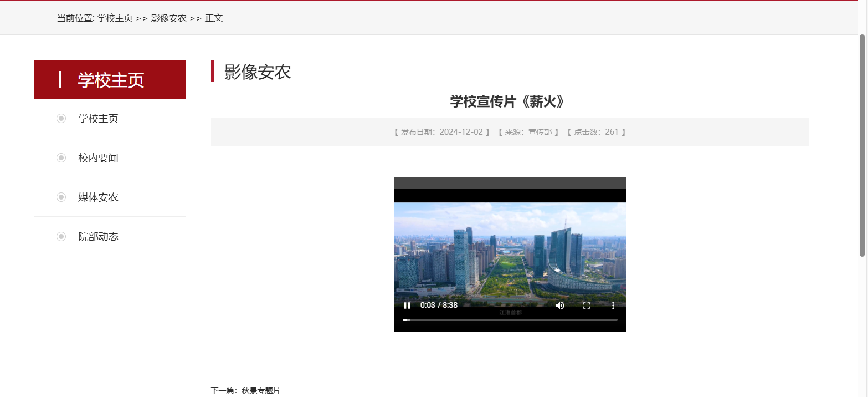Expand the 影像安农 breadcrumb trail entry
868x397 pixels.
pos(168,18)
